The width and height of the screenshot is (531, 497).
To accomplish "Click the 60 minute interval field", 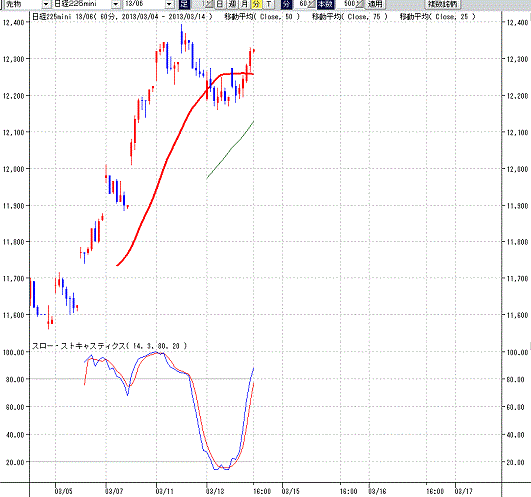I will tap(300, 4).
